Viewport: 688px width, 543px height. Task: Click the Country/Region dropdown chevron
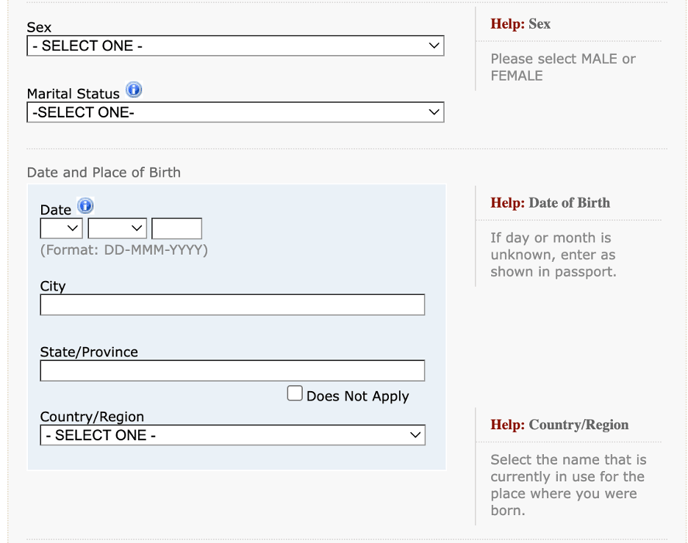point(415,435)
